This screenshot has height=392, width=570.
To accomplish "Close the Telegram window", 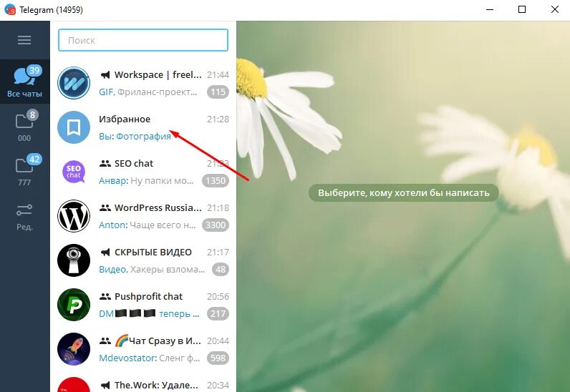I will (555, 9).
